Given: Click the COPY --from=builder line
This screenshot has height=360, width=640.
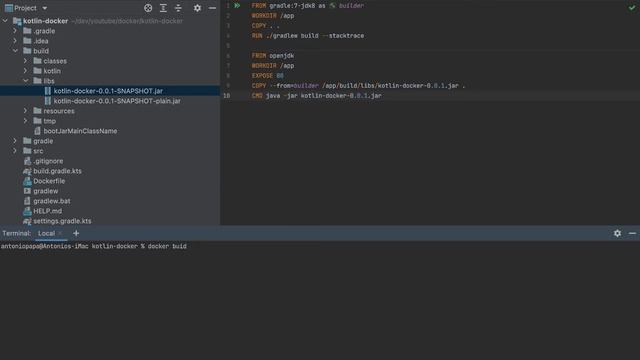Looking at the screenshot, I should pyautogui.click(x=358, y=86).
